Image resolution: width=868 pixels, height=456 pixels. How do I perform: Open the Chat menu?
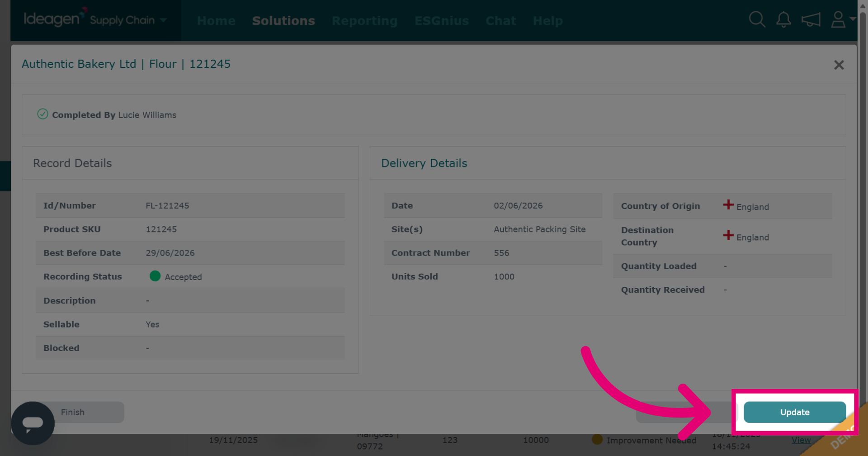(501, 21)
